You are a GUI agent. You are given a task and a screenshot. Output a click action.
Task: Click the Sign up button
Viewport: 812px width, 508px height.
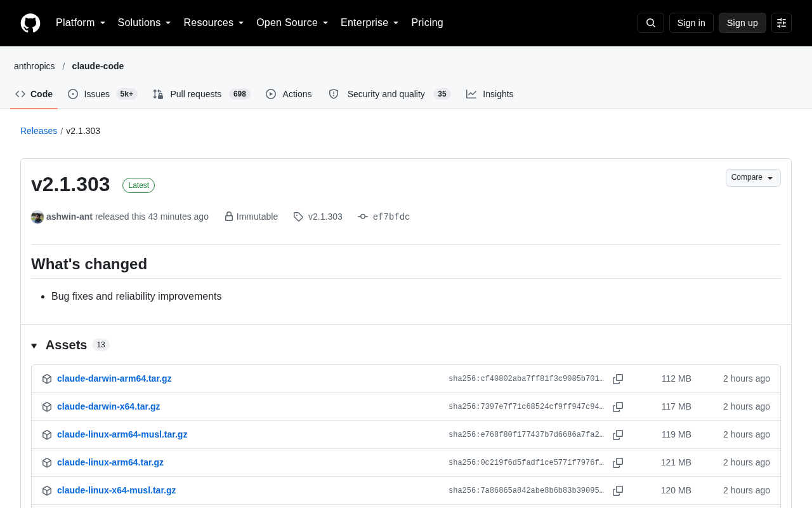pos(742,23)
